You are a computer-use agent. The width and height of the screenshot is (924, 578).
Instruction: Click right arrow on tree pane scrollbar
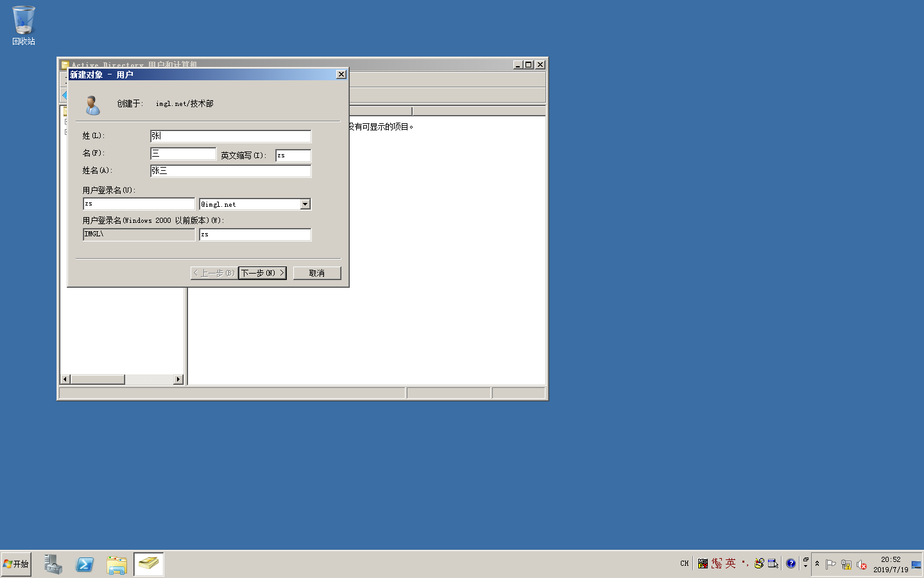178,380
